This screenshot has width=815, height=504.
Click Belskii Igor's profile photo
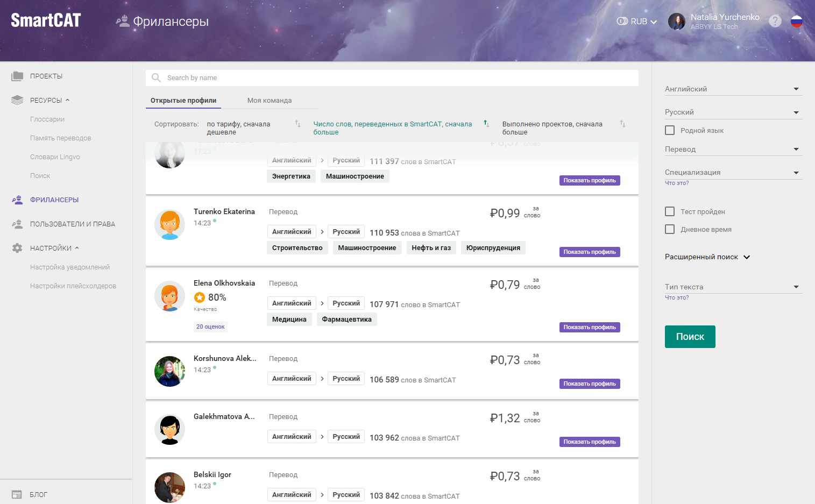coord(169,487)
